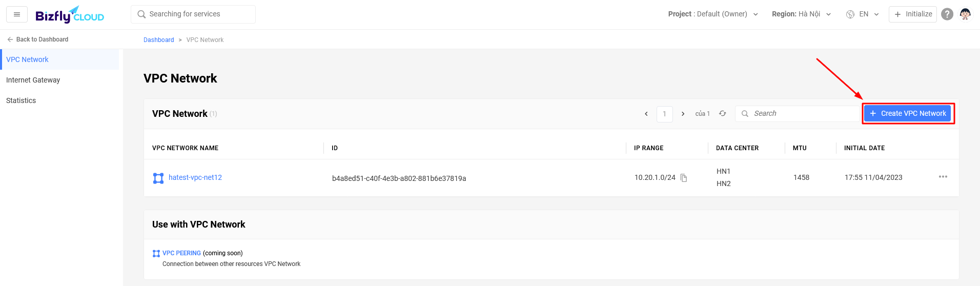Go to the next page arrow
This screenshot has height=286, width=980.
pyautogui.click(x=683, y=114)
